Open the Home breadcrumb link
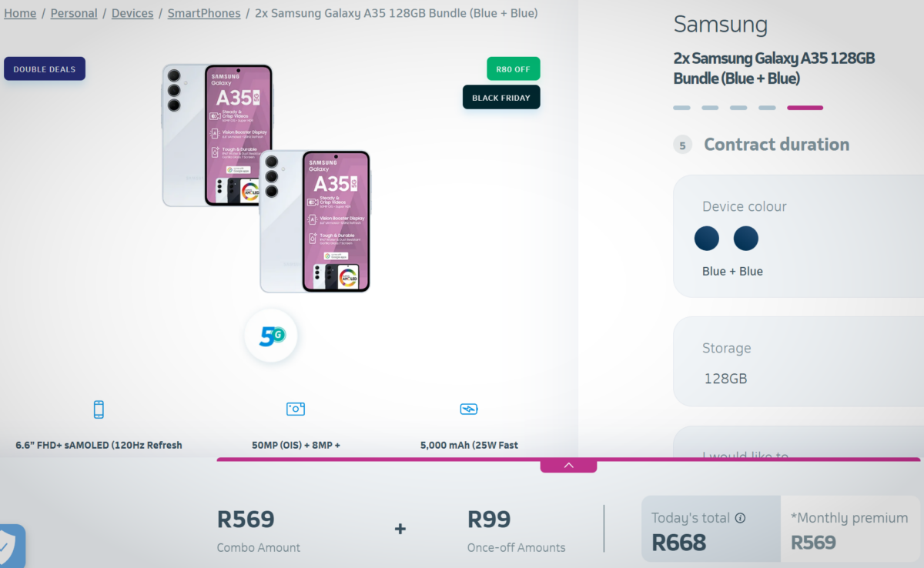The image size is (924, 568). 20,13
